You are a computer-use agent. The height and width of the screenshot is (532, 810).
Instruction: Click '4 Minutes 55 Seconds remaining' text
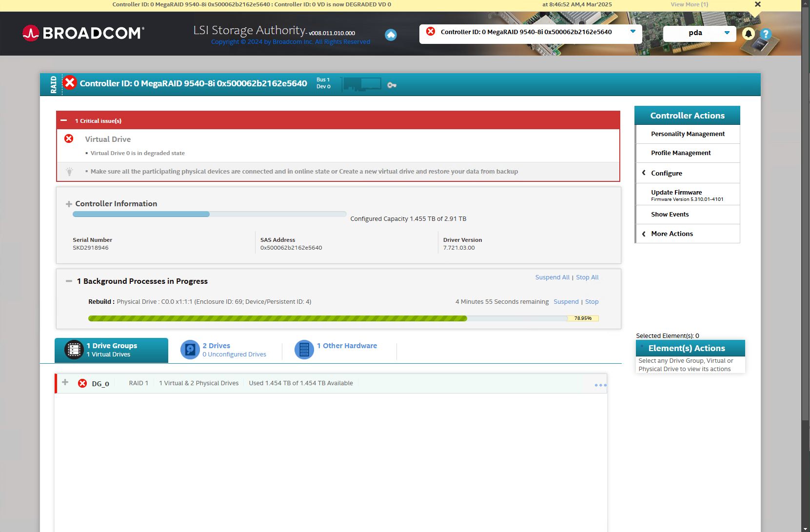click(x=502, y=302)
